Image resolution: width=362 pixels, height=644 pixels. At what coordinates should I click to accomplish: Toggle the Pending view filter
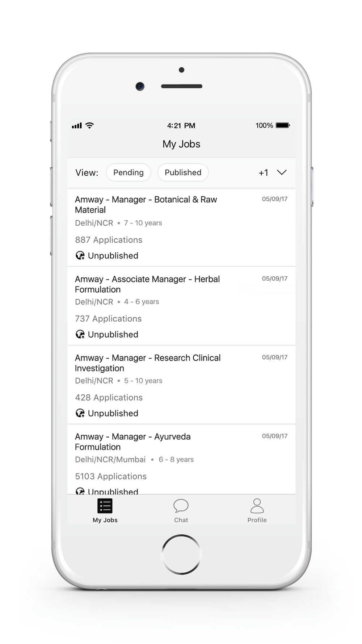coord(128,172)
